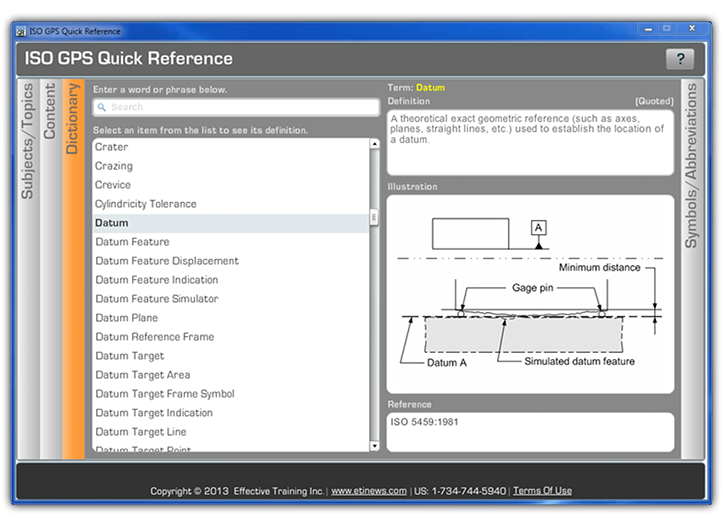This screenshot has height=518, width=723.
Task: Click the datum illustration image
Action: [530, 292]
